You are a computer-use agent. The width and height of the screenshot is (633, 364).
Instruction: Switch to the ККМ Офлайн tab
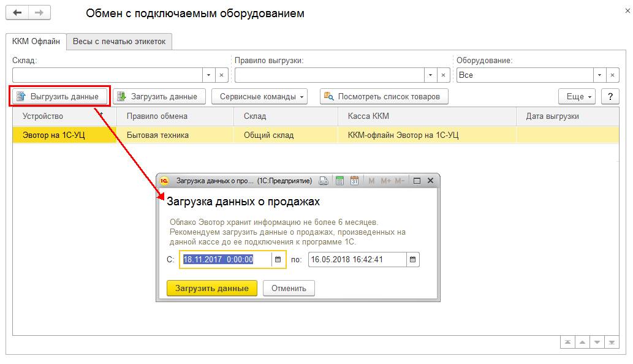pyautogui.click(x=36, y=42)
